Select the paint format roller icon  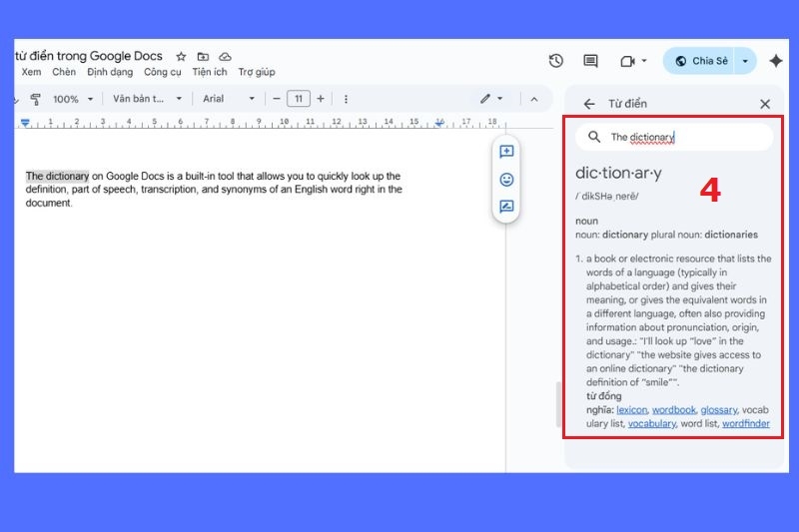point(35,99)
